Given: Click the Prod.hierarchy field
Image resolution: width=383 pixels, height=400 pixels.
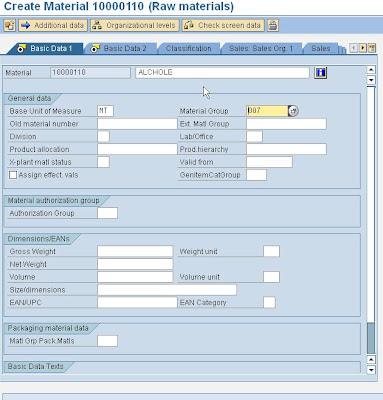Looking at the screenshot, I should pyautogui.click(x=286, y=149).
